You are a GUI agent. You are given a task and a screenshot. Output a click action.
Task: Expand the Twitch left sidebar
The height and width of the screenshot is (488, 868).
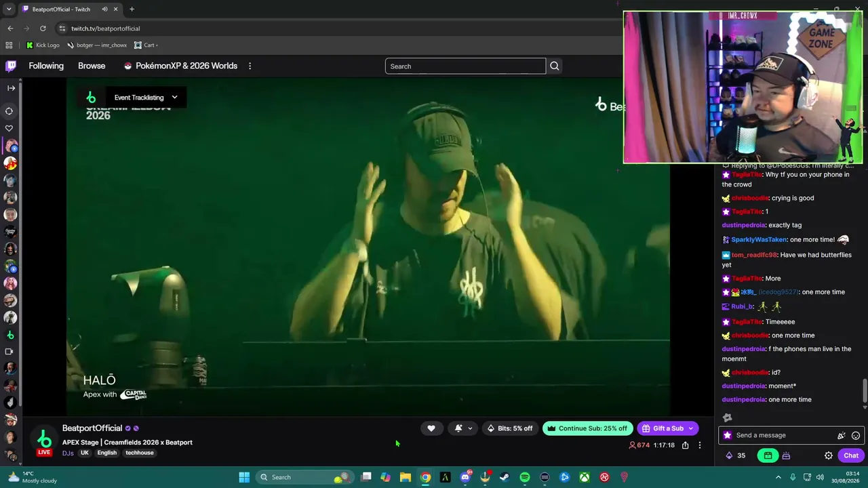[11, 88]
